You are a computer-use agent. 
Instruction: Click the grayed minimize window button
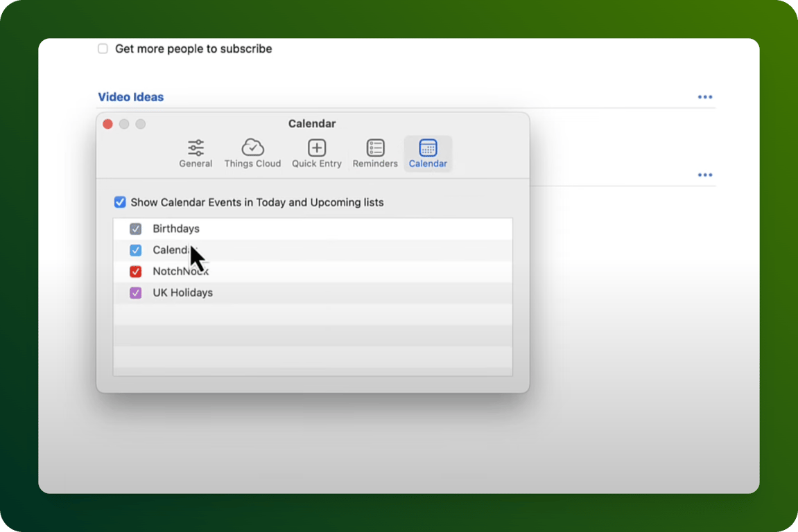click(x=124, y=123)
